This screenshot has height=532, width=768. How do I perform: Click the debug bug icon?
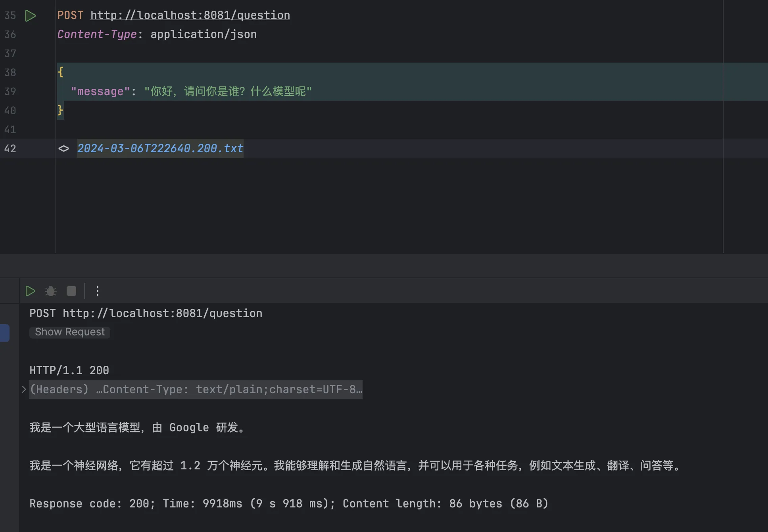pos(51,291)
